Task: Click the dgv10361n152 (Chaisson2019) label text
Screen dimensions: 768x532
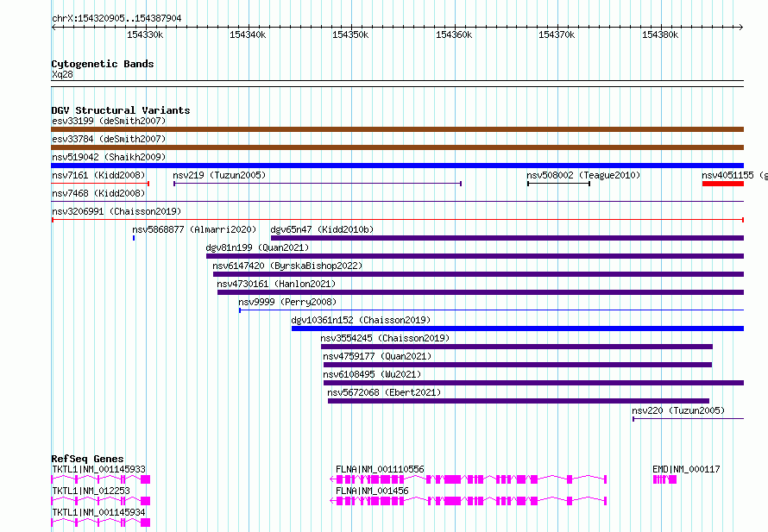Action: pos(361,320)
